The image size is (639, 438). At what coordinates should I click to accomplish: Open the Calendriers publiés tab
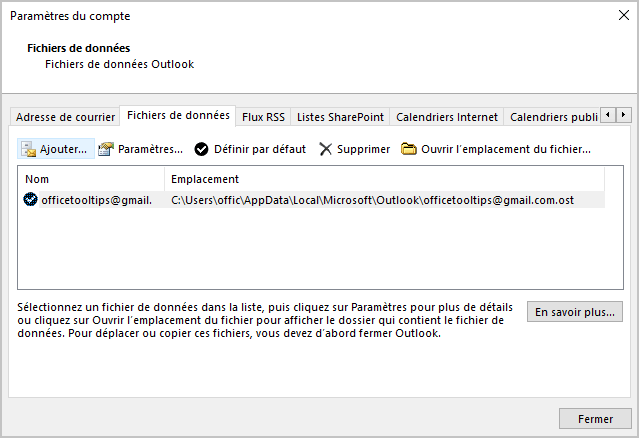click(554, 117)
